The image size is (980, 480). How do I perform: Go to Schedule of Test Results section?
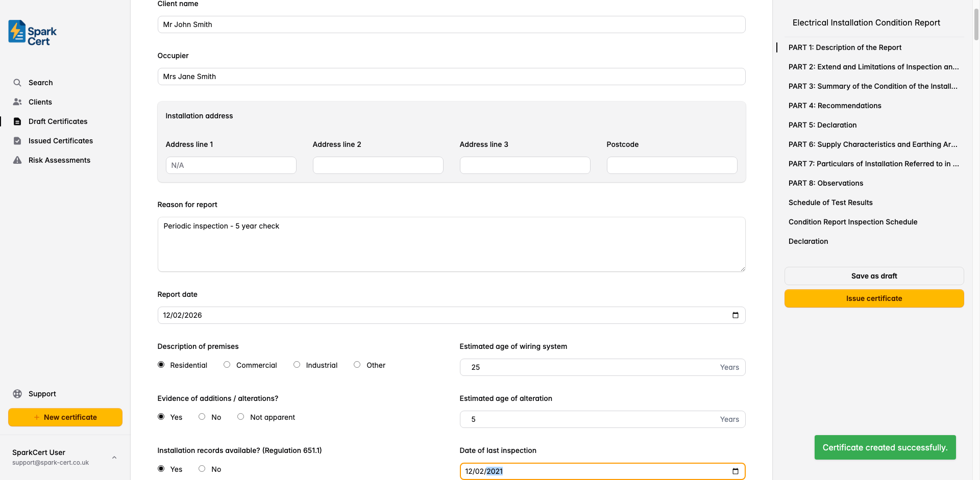(830, 202)
